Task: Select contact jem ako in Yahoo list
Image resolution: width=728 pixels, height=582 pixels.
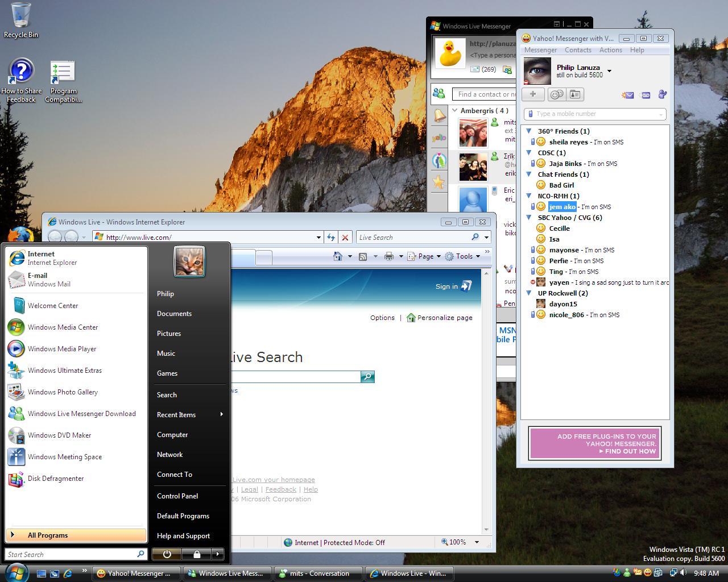Action: [x=562, y=207]
